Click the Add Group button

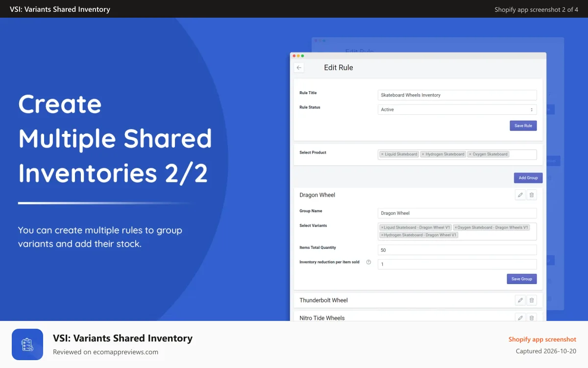click(528, 178)
